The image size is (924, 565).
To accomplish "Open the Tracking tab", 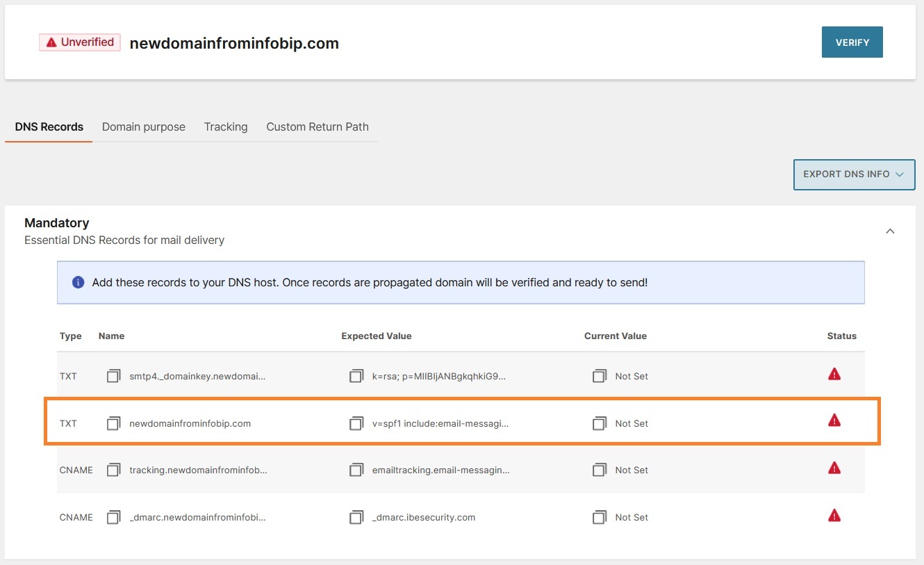I will tap(226, 127).
